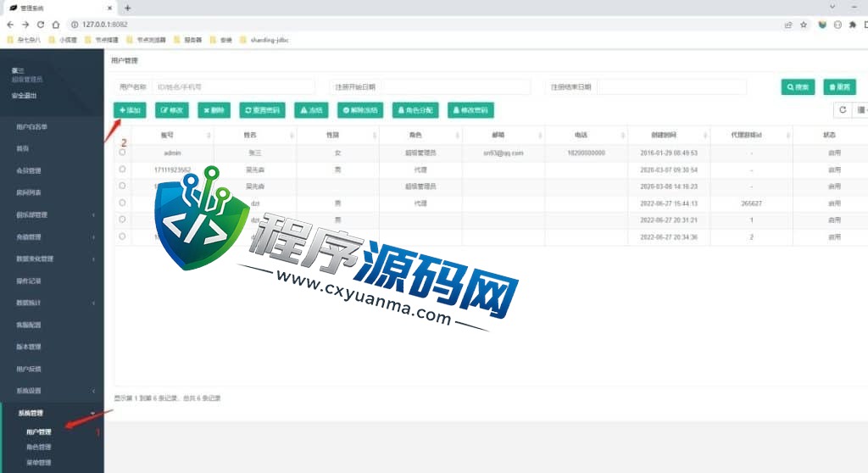
Task: Open 版本管理 in the sidebar
Action: pos(29,347)
